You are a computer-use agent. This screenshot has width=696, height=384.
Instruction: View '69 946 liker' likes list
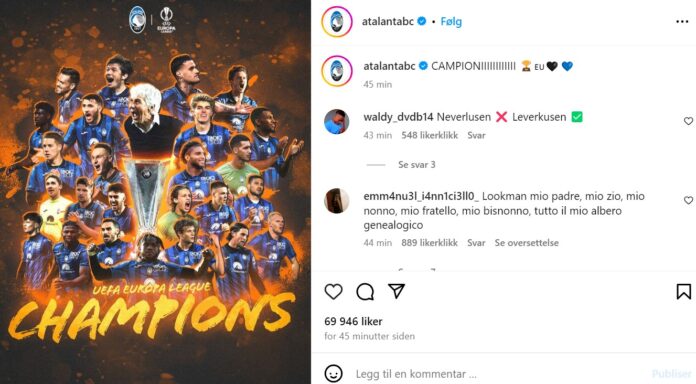pyautogui.click(x=353, y=321)
